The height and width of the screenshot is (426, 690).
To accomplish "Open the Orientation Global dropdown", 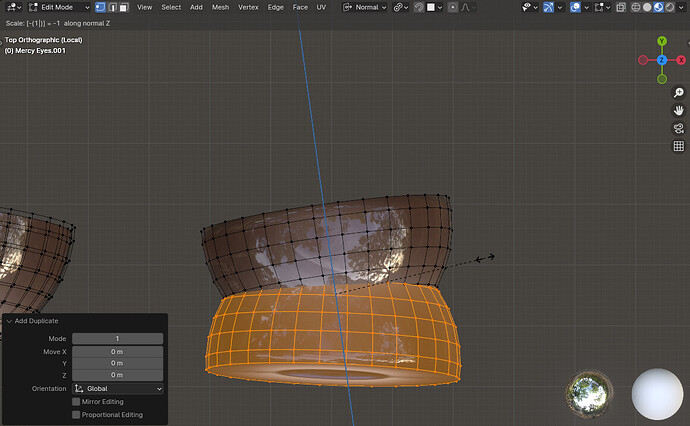I will coord(117,389).
